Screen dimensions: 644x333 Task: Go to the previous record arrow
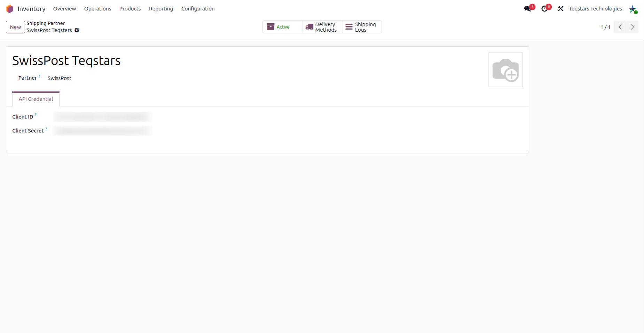pos(620,27)
